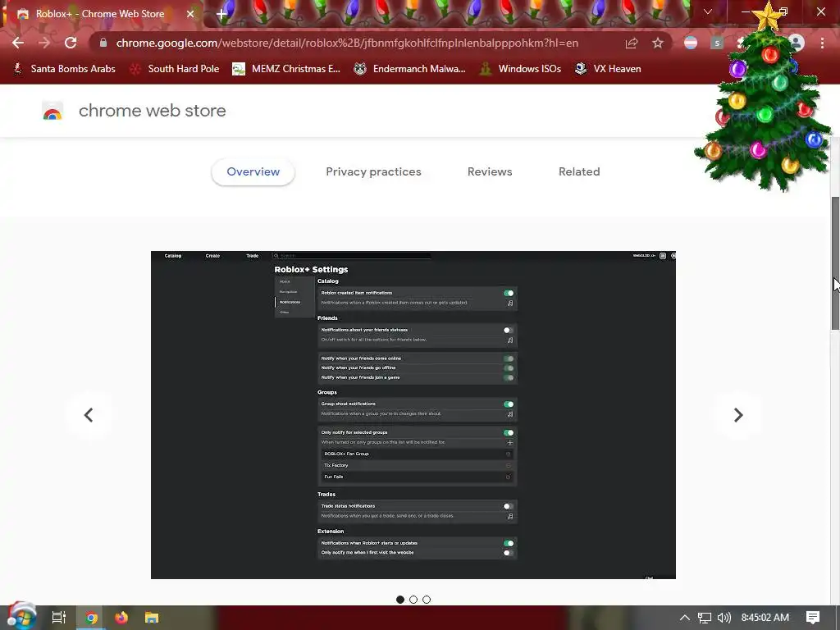This screenshot has height=630, width=840.
Task: Open the South Hard Pole bookmark
Action: [x=175, y=69]
